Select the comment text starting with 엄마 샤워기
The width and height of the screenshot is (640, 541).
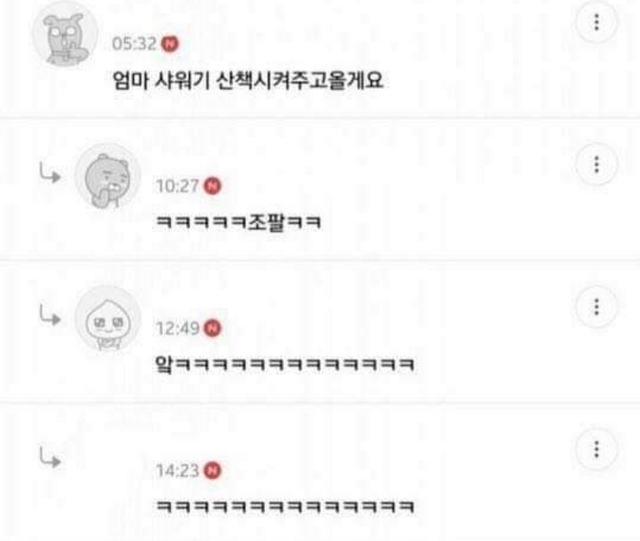248,80
